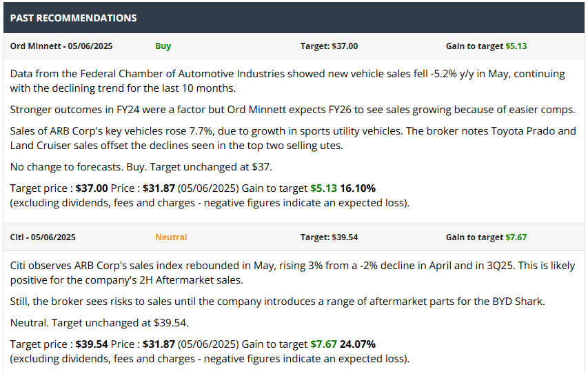Click Gain to target $7.67 in header row
Image resolution: width=588 pixels, height=374 pixels.
coord(486,237)
